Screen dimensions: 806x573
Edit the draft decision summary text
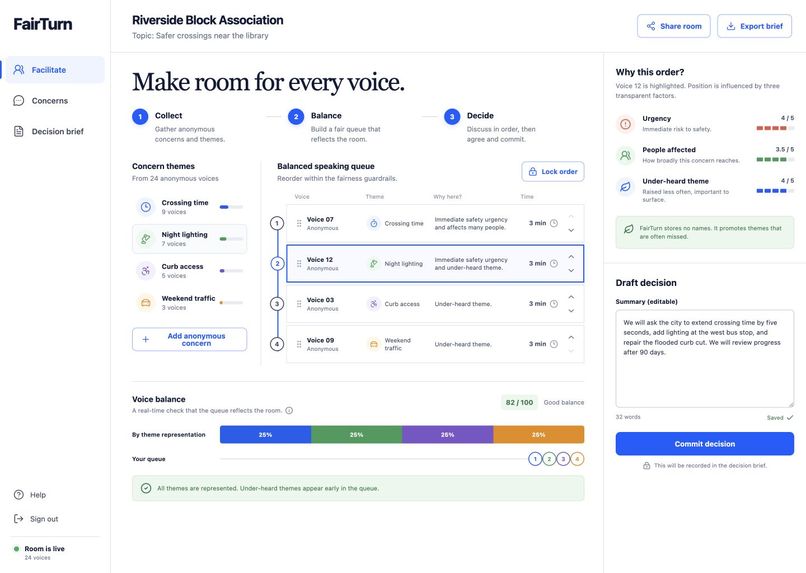[705, 359]
